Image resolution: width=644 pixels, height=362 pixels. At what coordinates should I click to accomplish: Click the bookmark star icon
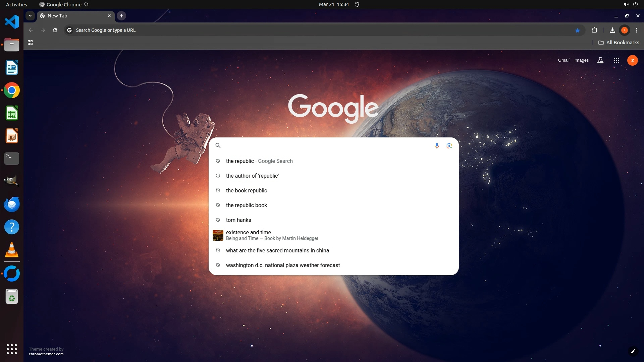[577, 30]
